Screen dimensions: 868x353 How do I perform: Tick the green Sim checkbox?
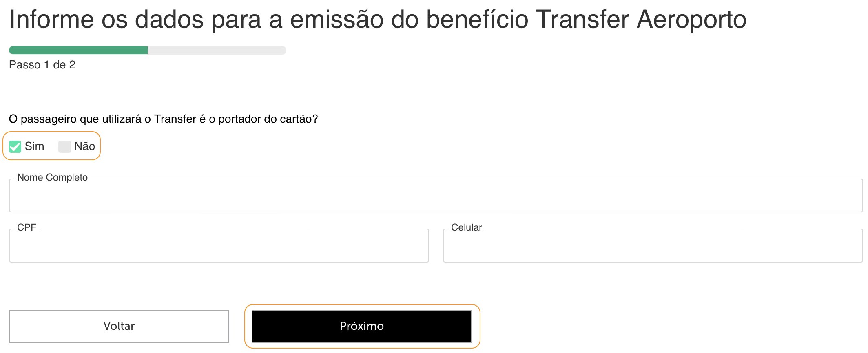15,147
